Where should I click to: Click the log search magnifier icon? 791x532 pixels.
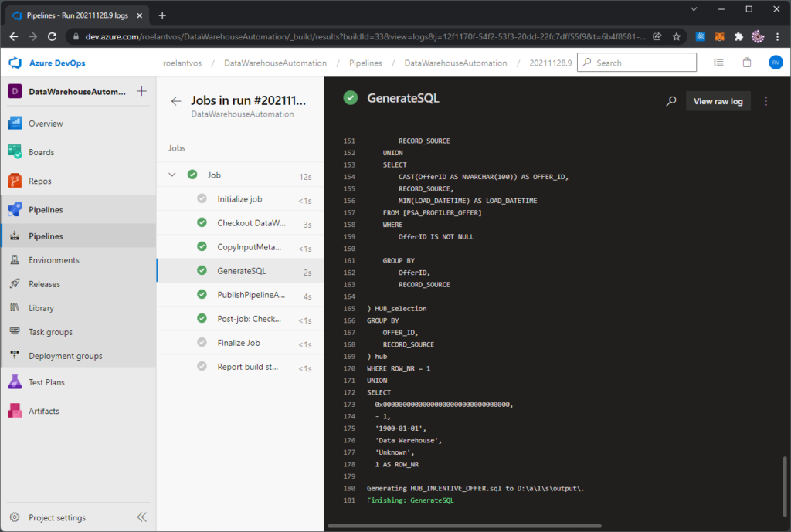point(670,101)
